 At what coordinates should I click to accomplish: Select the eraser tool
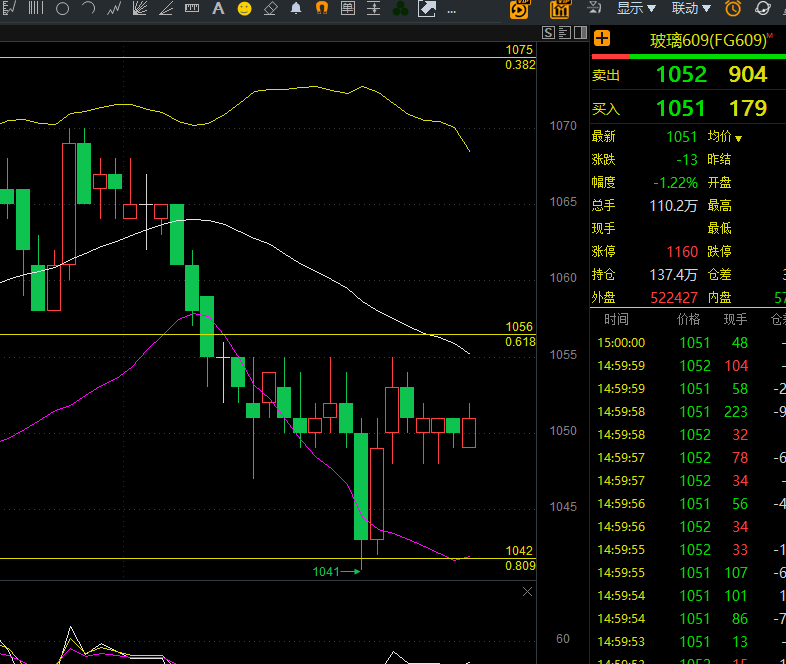(271, 9)
